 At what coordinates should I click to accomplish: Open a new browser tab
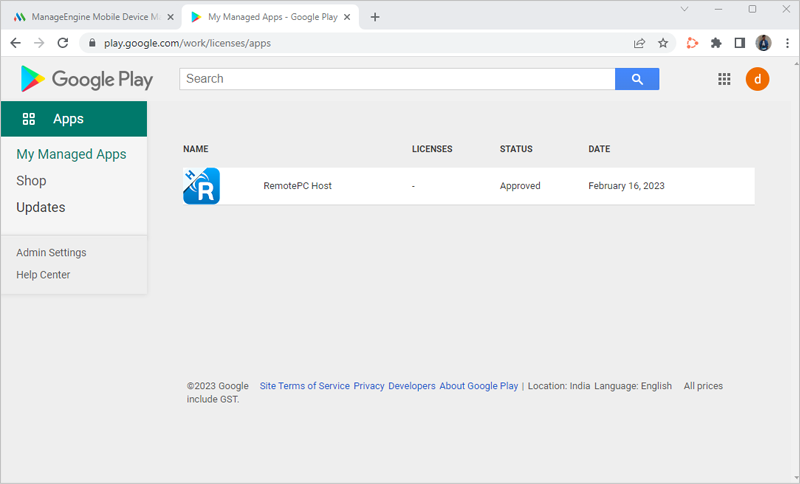pos(375,17)
